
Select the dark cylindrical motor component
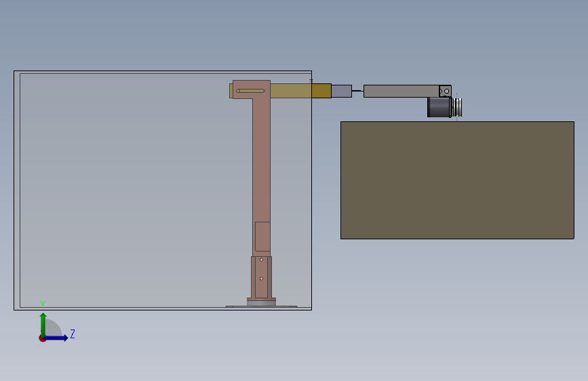click(439, 107)
